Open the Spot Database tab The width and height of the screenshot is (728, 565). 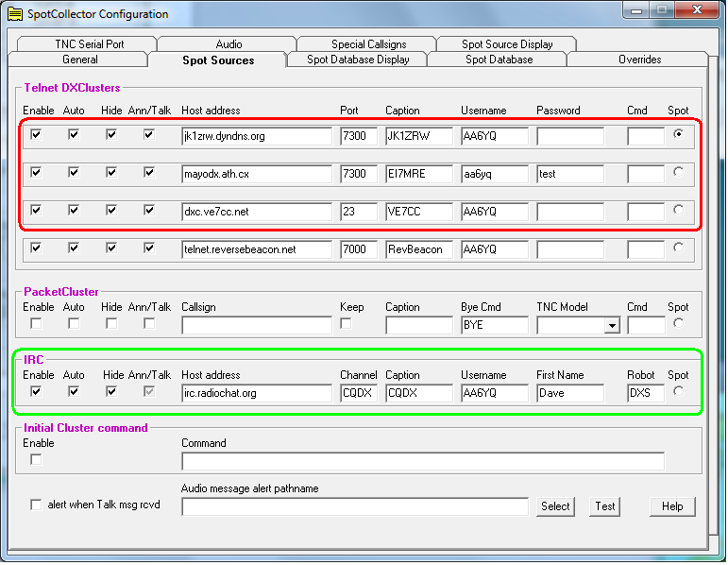(x=499, y=60)
